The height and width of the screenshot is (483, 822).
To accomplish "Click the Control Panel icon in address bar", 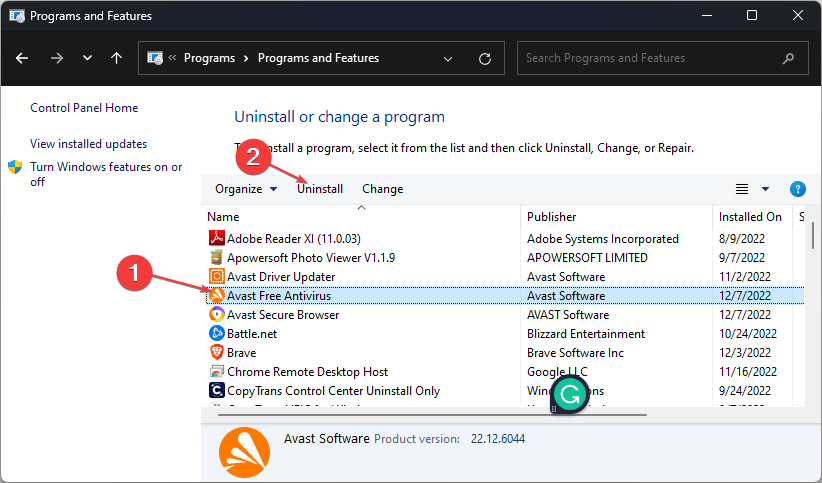I will 155,58.
